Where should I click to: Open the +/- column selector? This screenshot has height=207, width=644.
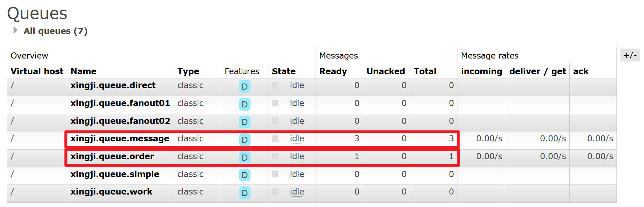coord(630,55)
